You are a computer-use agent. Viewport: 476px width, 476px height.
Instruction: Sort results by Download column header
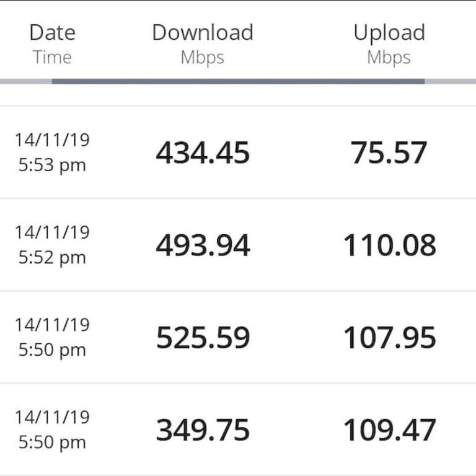point(203,32)
